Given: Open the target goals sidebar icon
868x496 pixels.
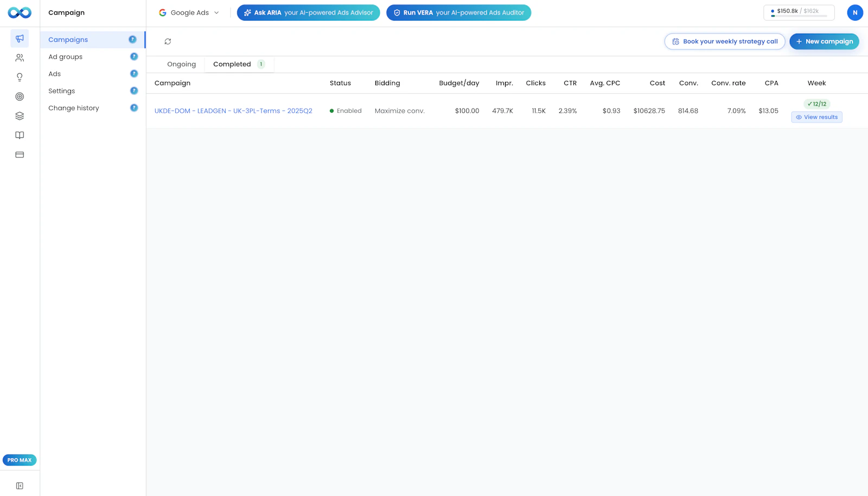Looking at the screenshot, I should (x=20, y=97).
